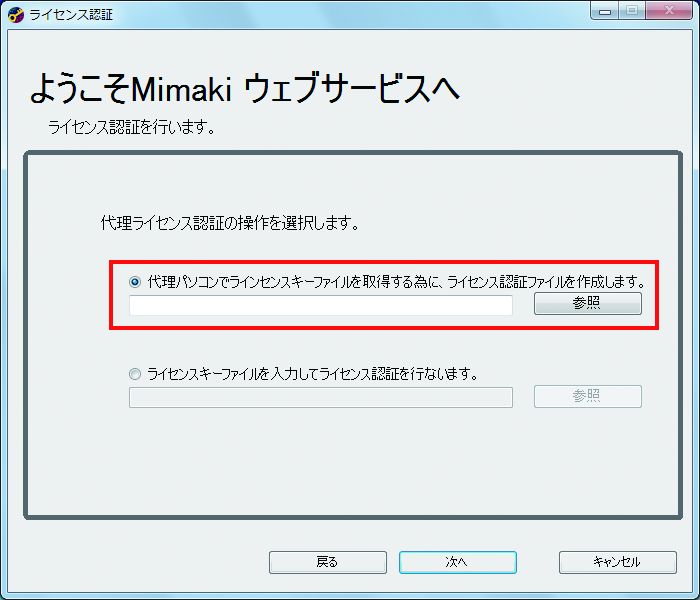Minimize the ライセンス認証 window
This screenshot has width=700, height=600.
pyautogui.click(x=605, y=11)
